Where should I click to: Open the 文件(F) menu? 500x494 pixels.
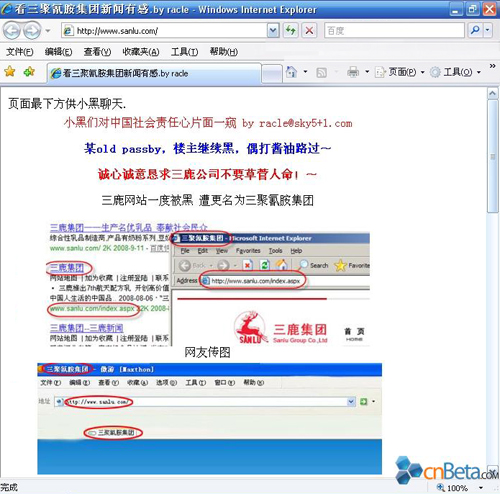20,52
